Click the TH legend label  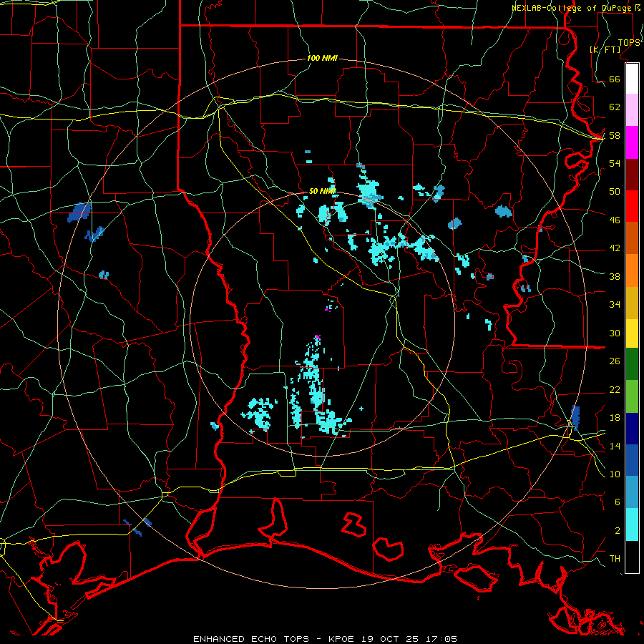click(615, 558)
